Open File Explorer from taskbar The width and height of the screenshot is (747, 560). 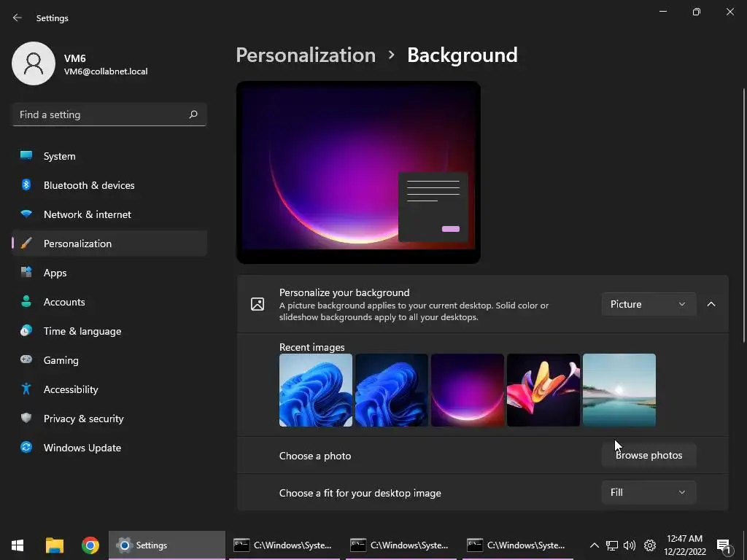[x=54, y=545]
